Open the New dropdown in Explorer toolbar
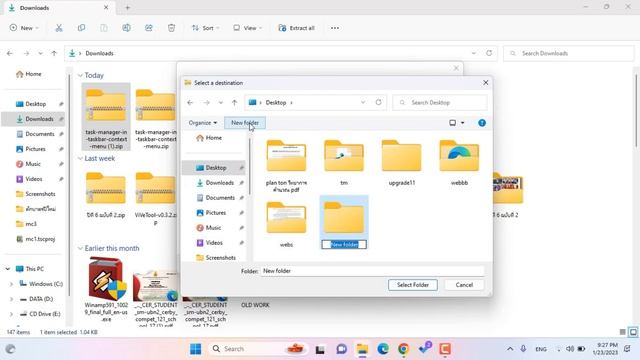Screen dimensions: 640x360 click(x=24, y=28)
